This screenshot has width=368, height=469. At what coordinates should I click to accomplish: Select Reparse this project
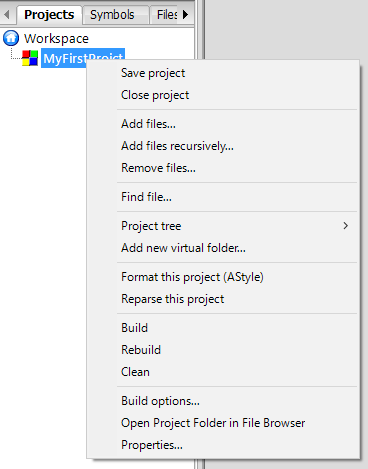173,299
